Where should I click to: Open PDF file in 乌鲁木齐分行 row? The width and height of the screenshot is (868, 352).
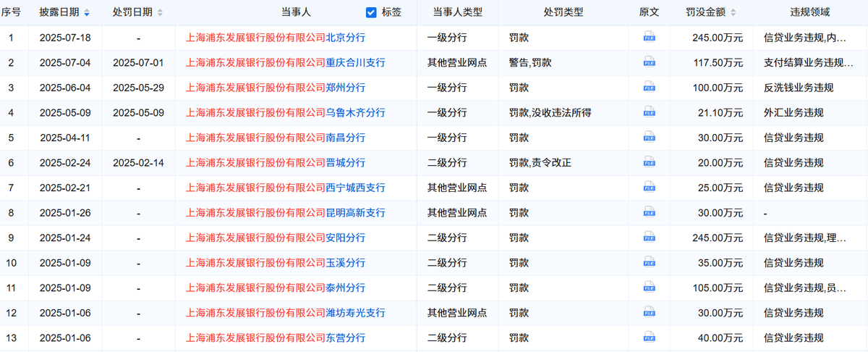click(x=650, y=113)
